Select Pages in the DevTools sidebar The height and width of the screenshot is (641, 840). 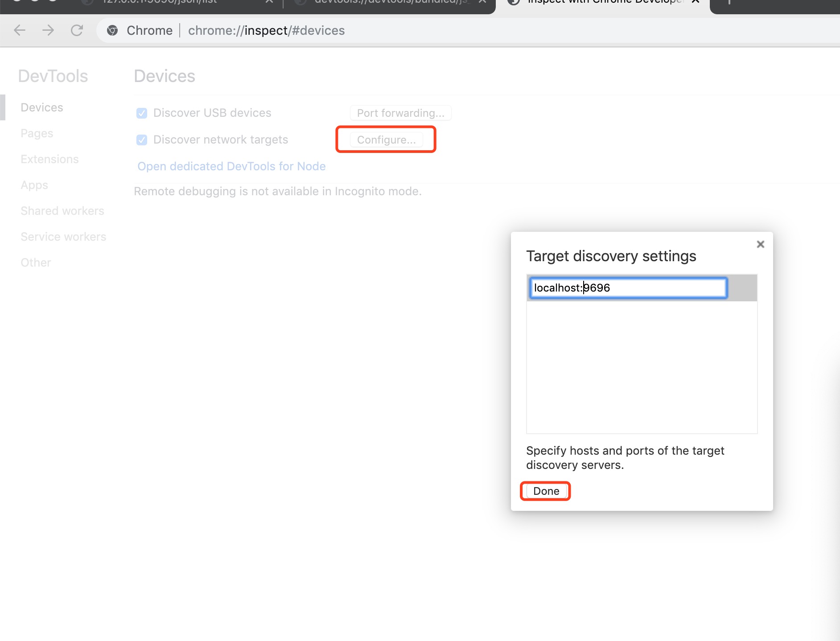point(37,133)
